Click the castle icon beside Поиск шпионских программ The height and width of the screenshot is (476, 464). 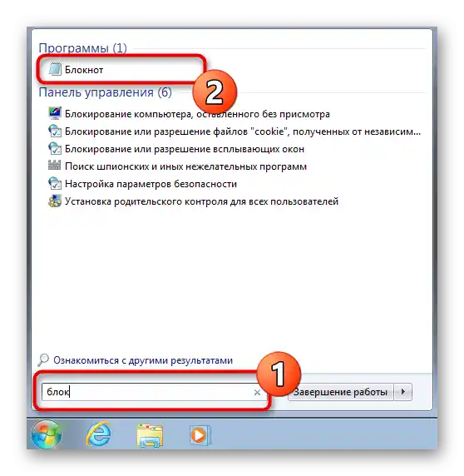(55, 166)
